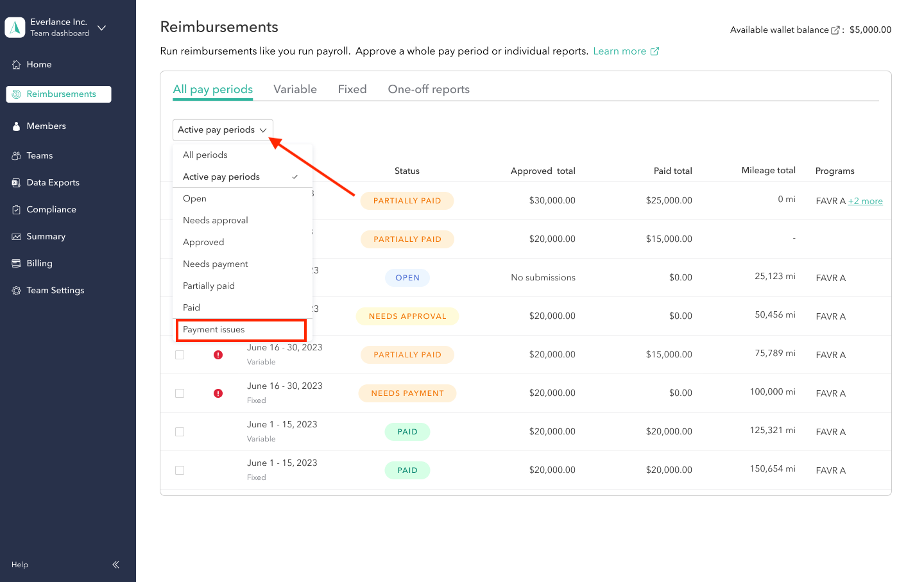Viewport: 924px width, 582px height.
Task: Click the Members icon in sidebar
Action: click(15, 126)
